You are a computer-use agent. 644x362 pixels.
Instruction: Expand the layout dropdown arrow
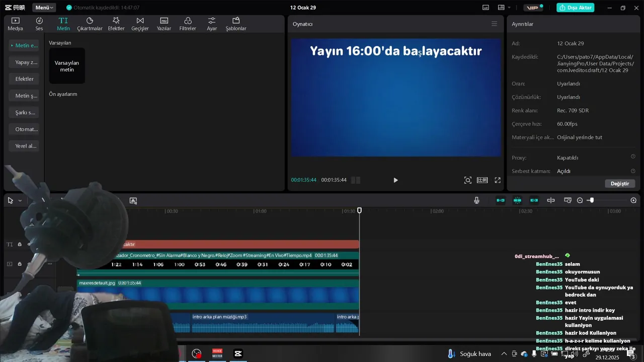pos(509,8)
